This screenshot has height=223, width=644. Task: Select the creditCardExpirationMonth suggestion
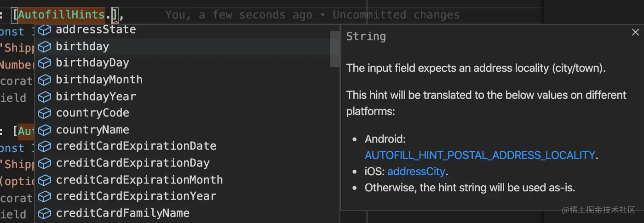click(x=139, y=180)
